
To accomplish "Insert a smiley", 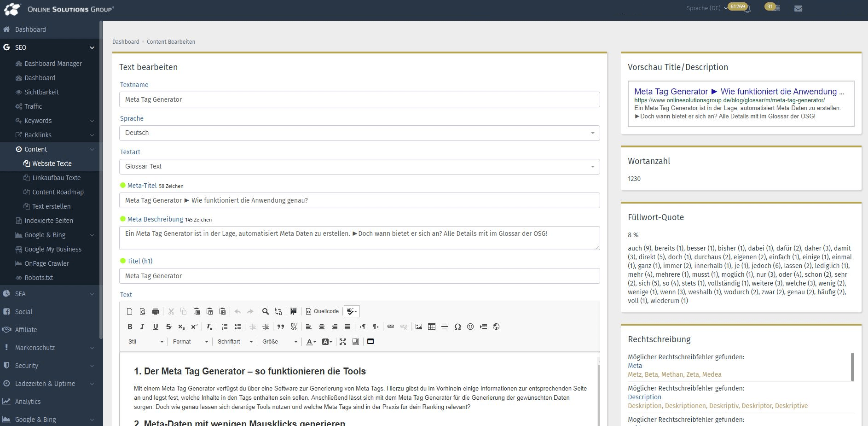I will tap(470, 327).
